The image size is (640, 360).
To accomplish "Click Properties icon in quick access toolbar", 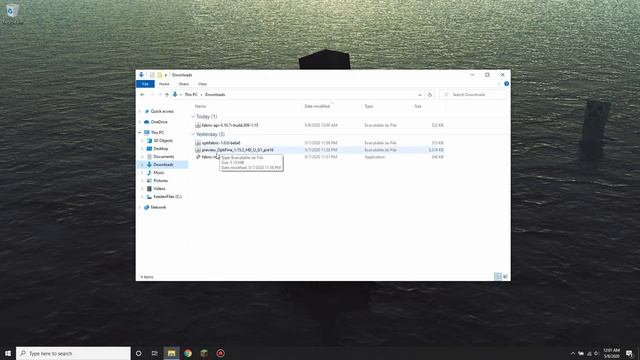I will pos(152,75).
